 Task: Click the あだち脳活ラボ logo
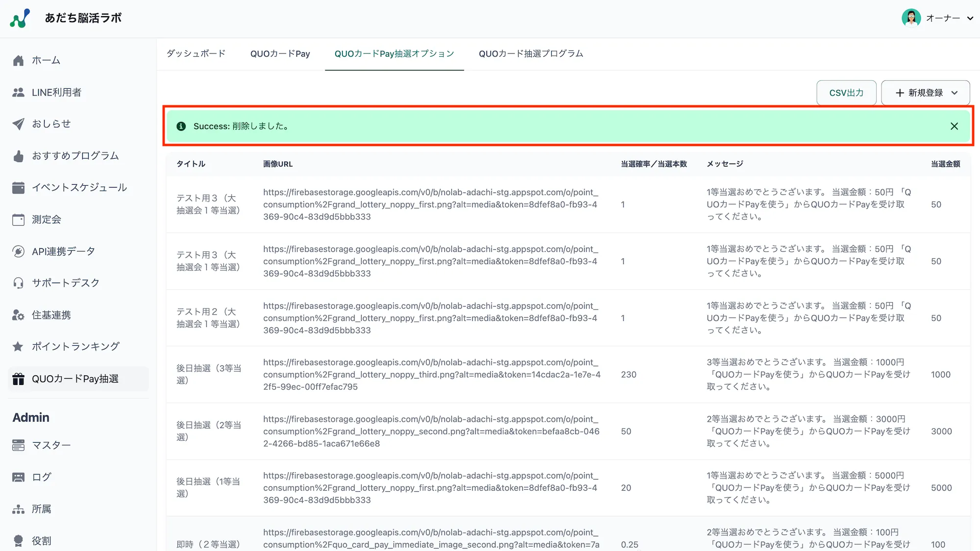click(20, 19)
